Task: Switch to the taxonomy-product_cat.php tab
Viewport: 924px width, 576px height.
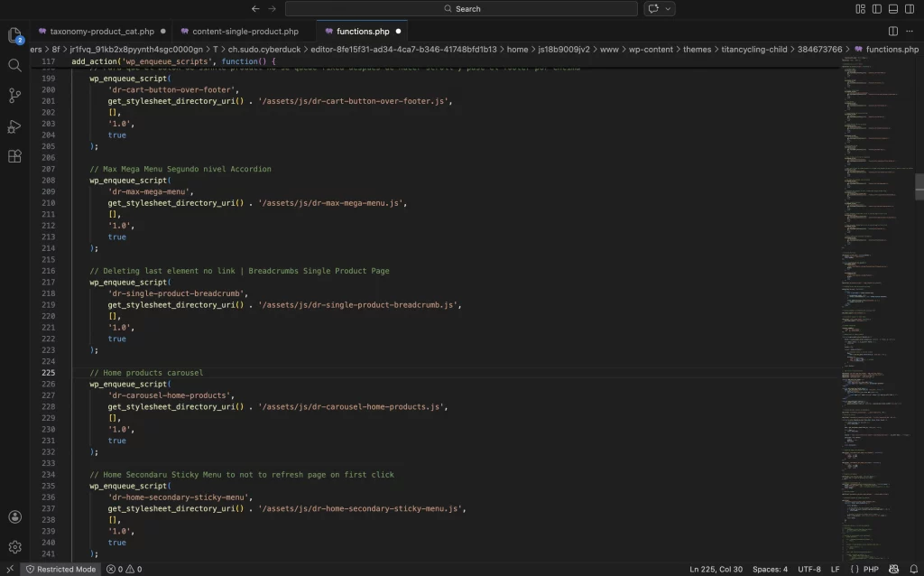Action: (99, 30)
